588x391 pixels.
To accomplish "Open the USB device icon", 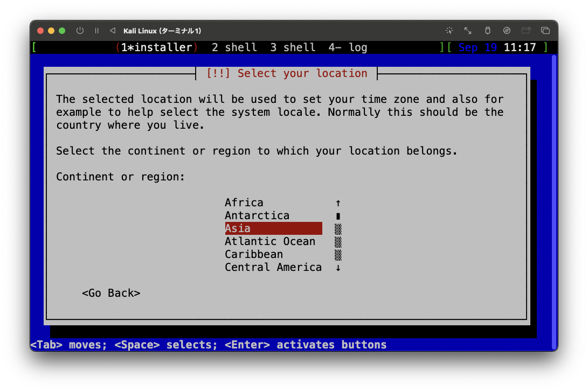I will pyautogui.click(x=488, y=31).
